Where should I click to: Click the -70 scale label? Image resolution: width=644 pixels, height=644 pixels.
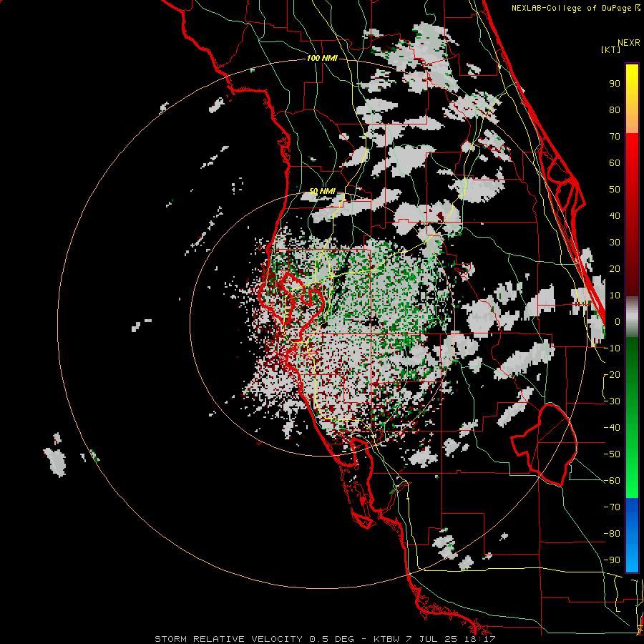click(x=613, y=507)
